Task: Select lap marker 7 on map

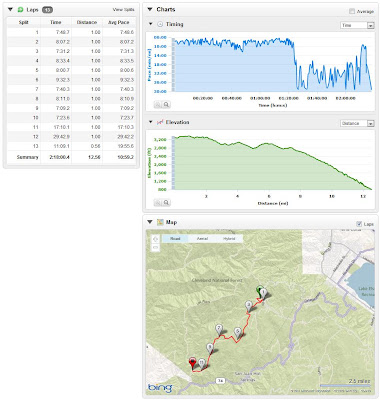Action: [x=219, y=330]
